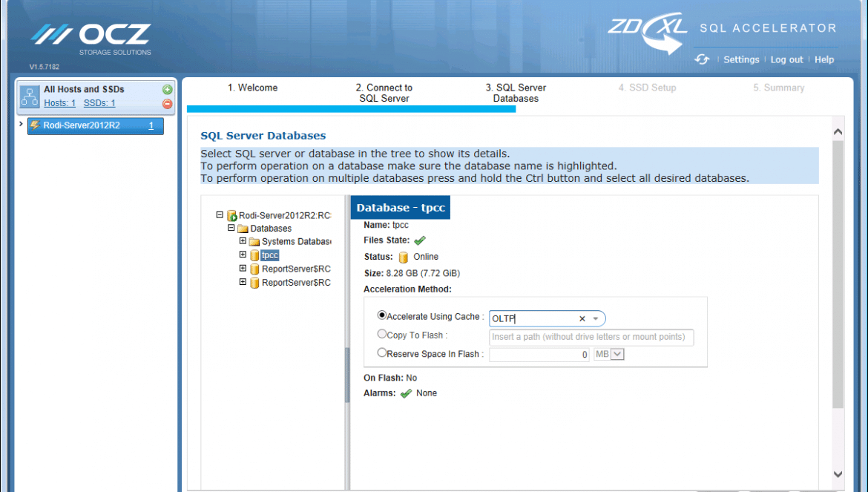The width and height of the screenshot is (868, 492).
Task: Select the Rodi-Server2012R2 host row
Action: tap(95, 125)
